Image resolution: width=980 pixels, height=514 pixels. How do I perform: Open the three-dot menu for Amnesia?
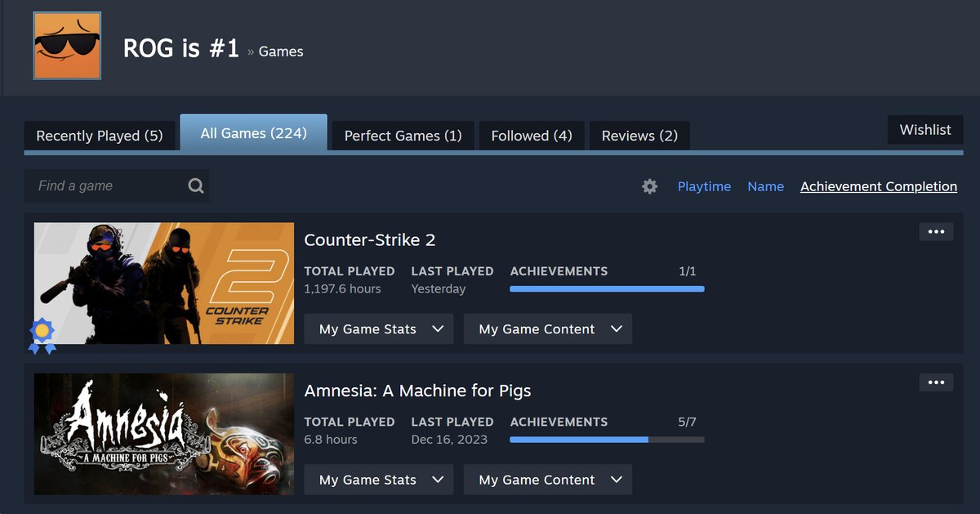[x=936, y=382]
